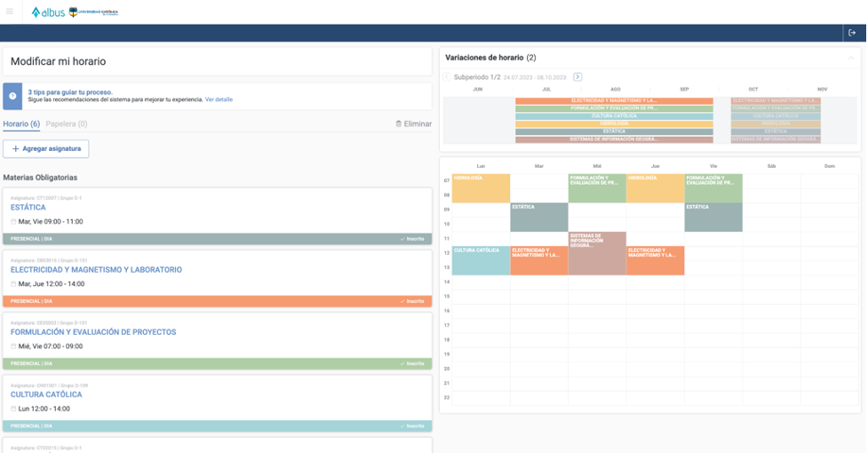Click FORMULACIÓN Y EVALUACIÓN block on Friday
The height and width of the screenshot is (453, 868).
[x=713, y=188]
